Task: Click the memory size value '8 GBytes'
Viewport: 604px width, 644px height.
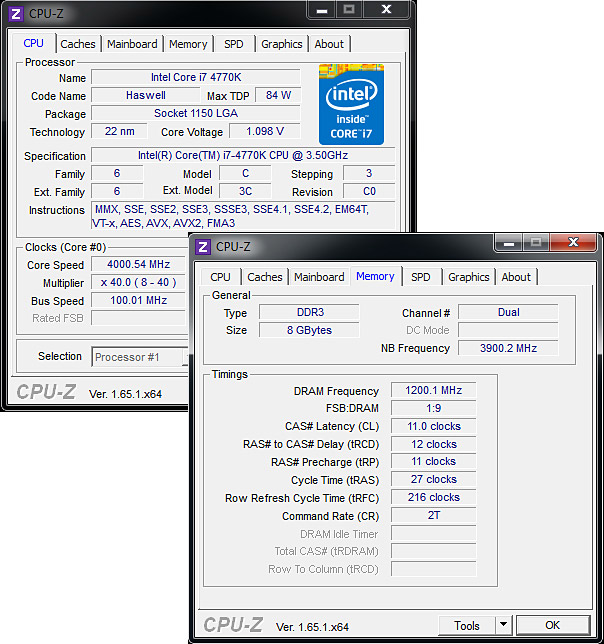Action: click(x=309, y=330)
